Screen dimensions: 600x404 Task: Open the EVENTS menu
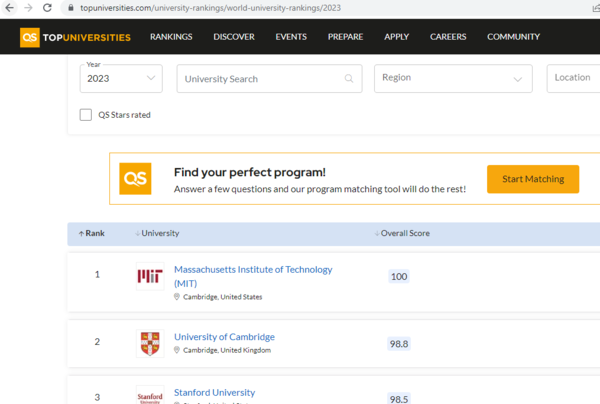click(x=291, y=37)
